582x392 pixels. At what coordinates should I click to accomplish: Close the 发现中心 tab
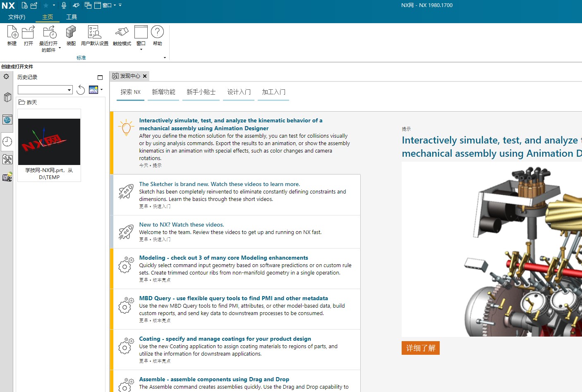click(x=145, y=76)
